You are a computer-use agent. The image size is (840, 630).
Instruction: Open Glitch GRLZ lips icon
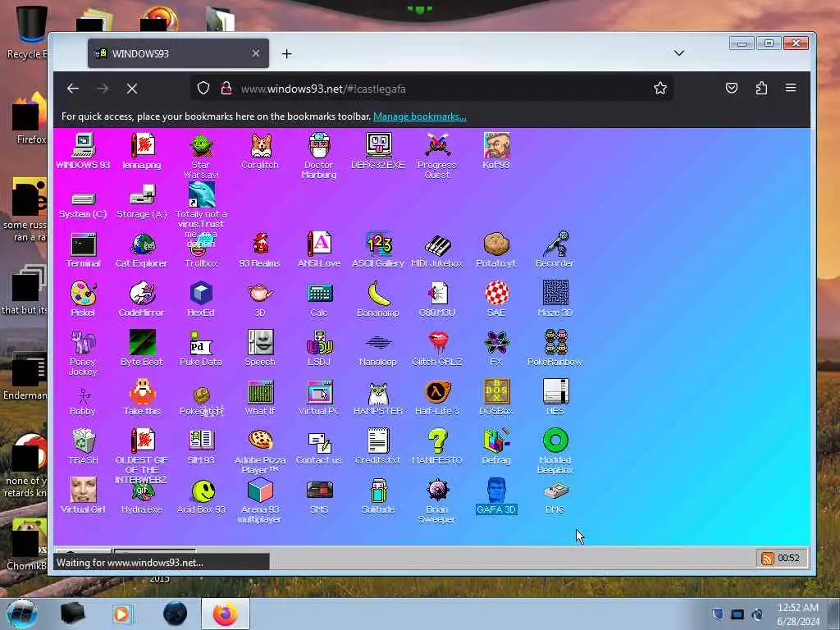point(437,348)
